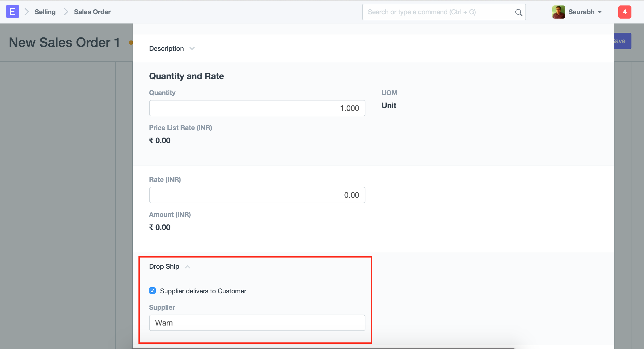
Task: Click Saurabh's profile avatar picture
Action: pos(559,12)
